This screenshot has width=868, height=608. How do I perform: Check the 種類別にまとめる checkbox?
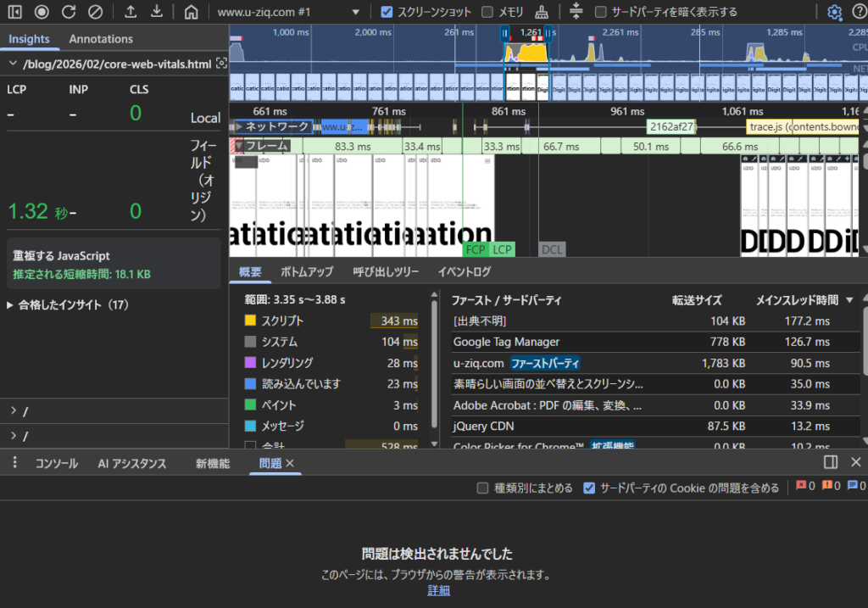point(483,488)
